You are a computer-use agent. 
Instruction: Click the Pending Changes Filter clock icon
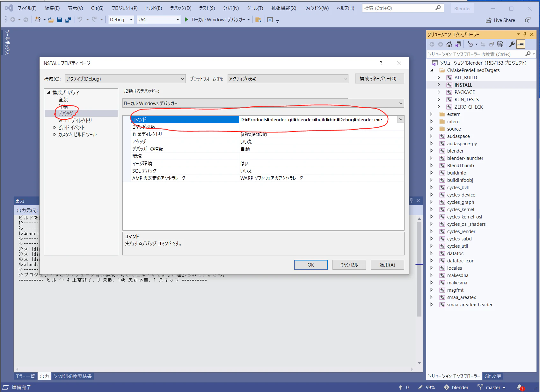click(470, 44)
